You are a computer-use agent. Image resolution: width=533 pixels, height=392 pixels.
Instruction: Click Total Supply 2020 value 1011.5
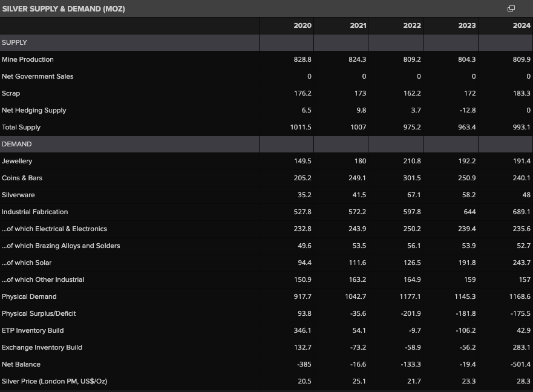[301, 127]
